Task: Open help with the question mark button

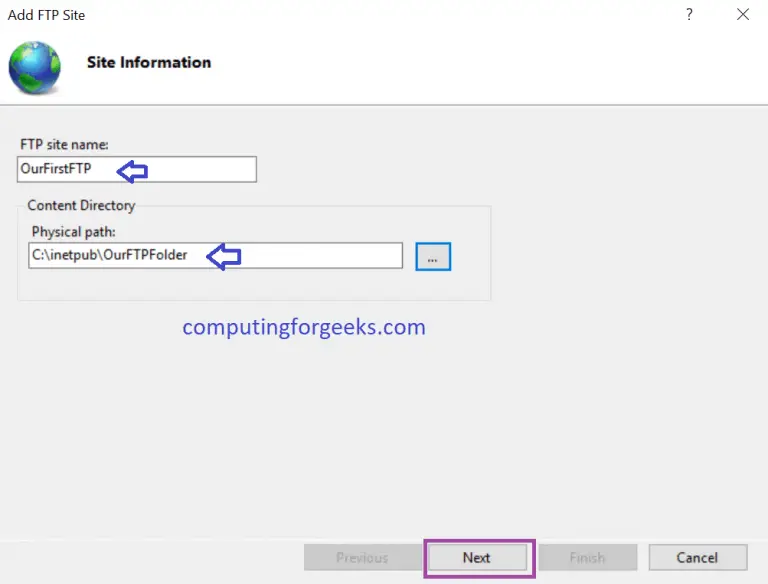Action: (689, 15)
